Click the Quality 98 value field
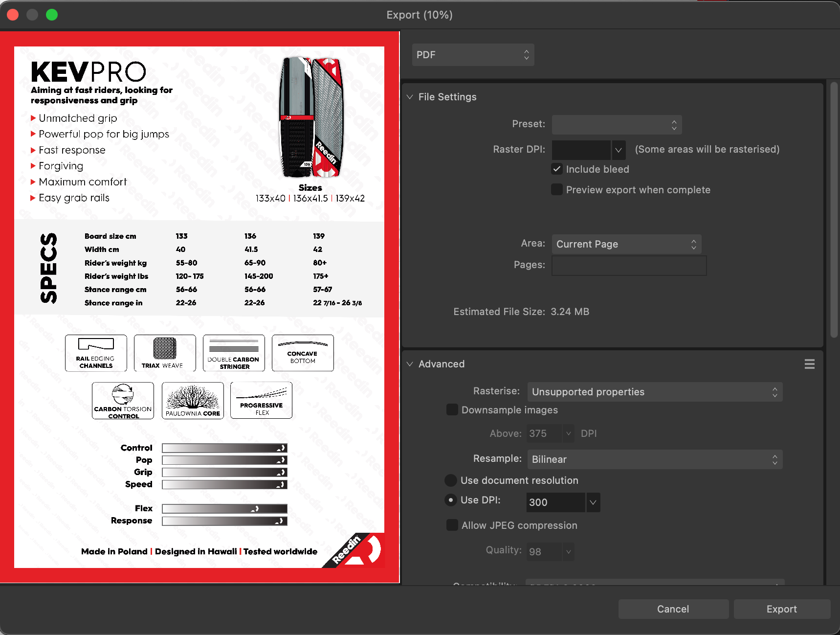840x635 pixels. (544, 552)
